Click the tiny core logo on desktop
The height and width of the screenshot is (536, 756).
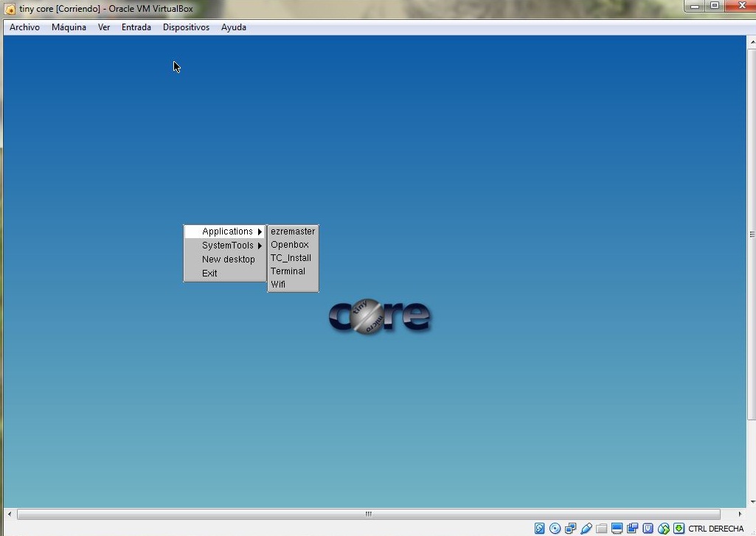pyautogui.click(x=379, y=317)
